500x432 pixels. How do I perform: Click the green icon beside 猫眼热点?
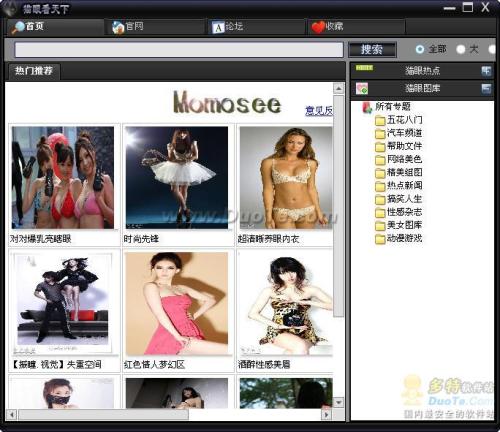pyautogui.click(x=364, y=68)
